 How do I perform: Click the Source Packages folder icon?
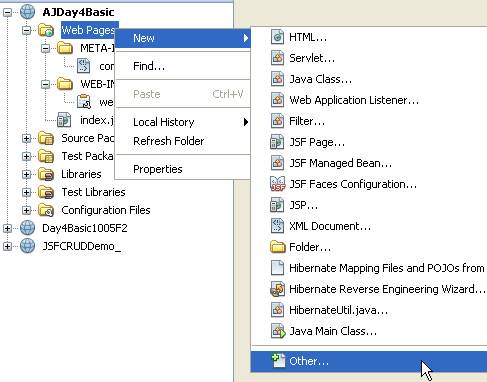pyautogui.click(x=46, y=138)
